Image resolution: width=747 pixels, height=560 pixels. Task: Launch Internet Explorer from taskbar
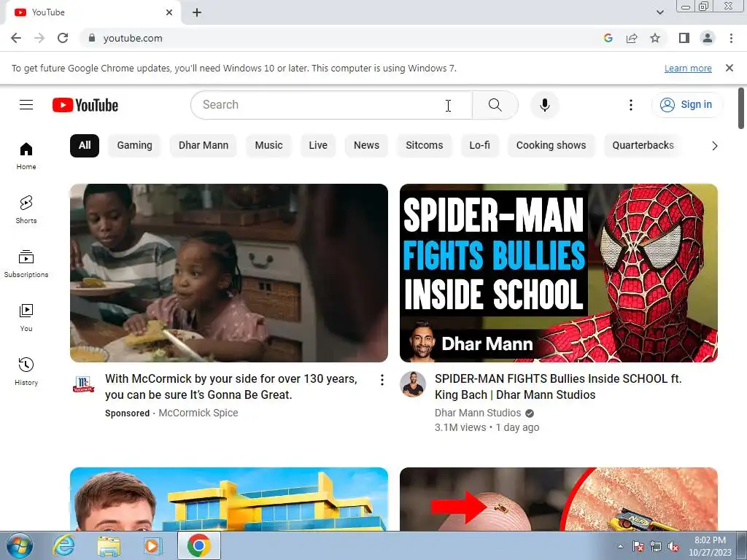pos(64,546)
